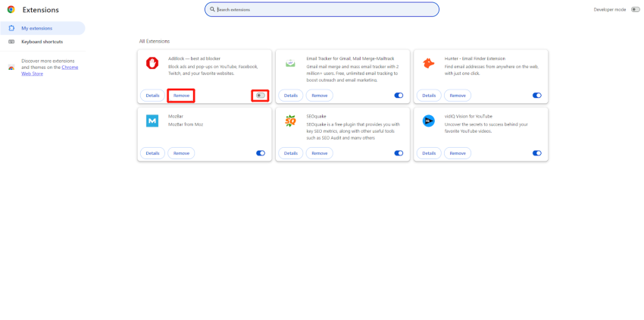Click the vidIQ Vision extension icon
Screen dimensions: 644x320
(x=429, y=121)
